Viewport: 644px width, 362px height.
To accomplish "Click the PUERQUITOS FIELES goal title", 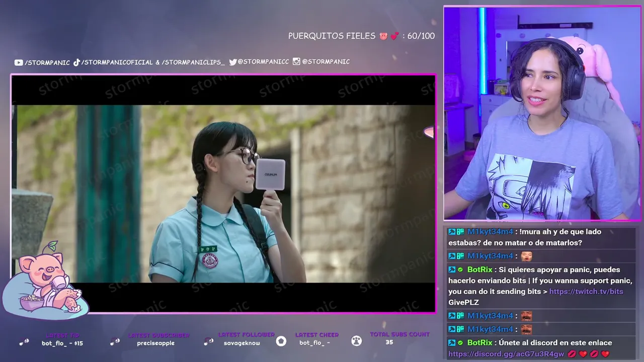I will (332, 36).
